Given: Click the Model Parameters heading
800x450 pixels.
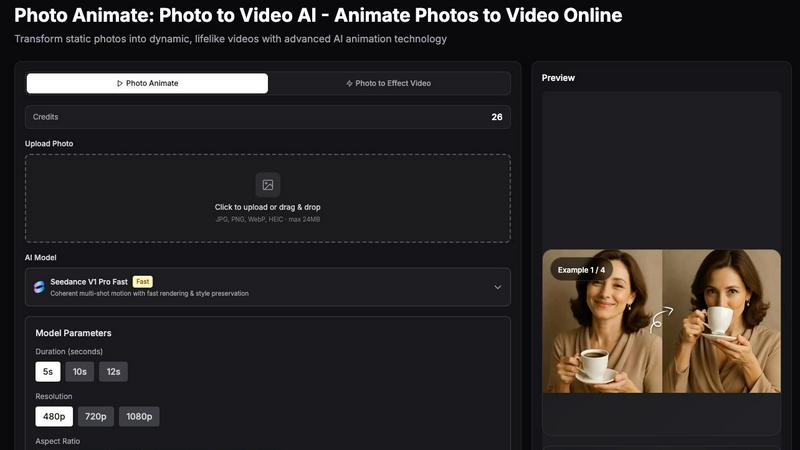Looking at the screenshot, I should click(73, 333).
